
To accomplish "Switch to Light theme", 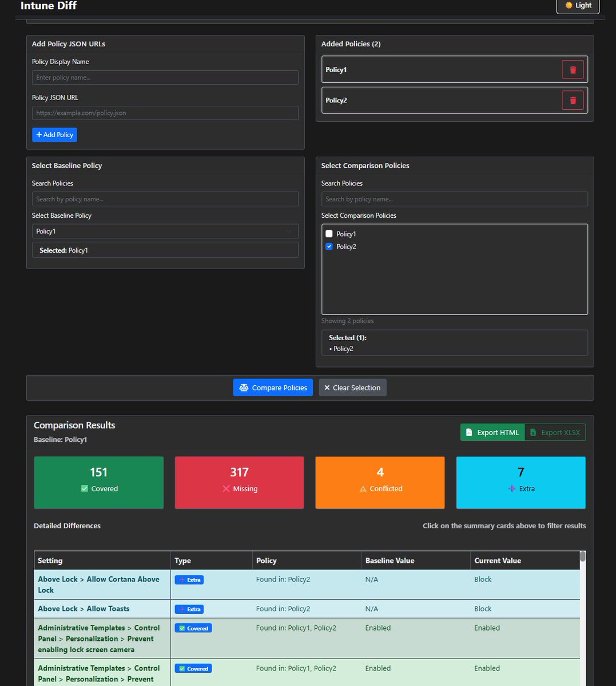I will click(x=578, y=6).
